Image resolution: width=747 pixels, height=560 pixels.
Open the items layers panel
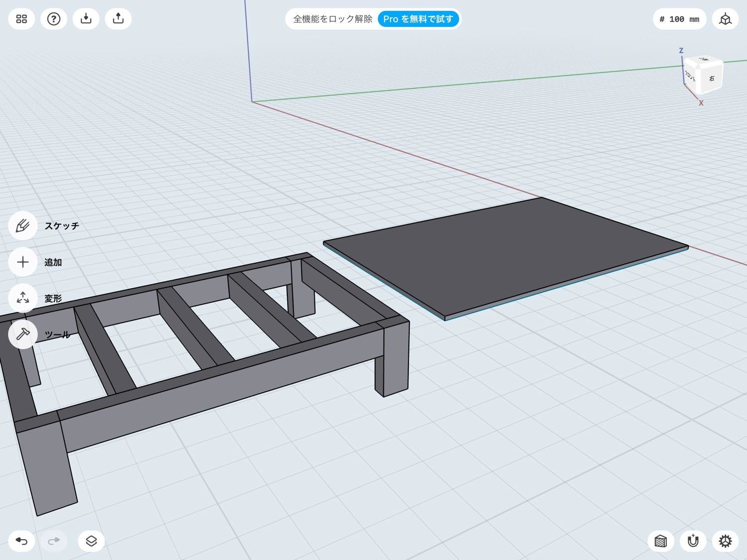point(91,541)
